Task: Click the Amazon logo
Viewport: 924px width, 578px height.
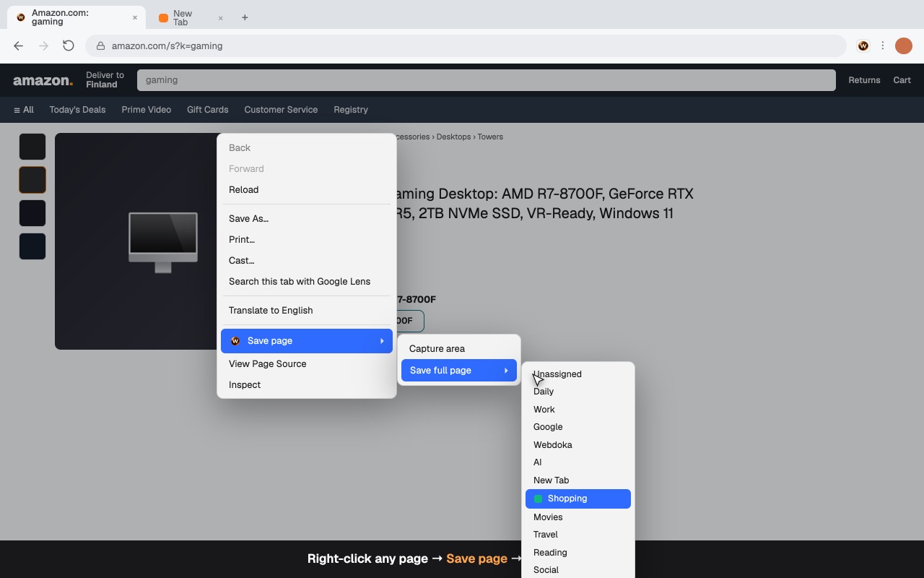Action: [x=43, y=80]
